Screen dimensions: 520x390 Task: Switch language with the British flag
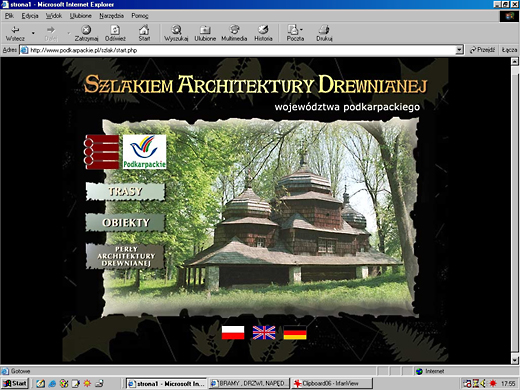coord(264,333)
